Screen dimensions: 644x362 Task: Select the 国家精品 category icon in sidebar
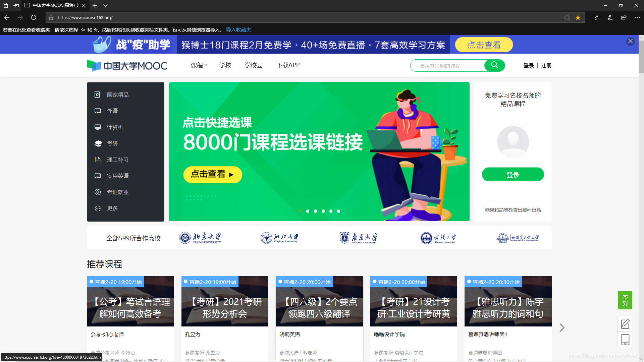[x=97, y=95]
